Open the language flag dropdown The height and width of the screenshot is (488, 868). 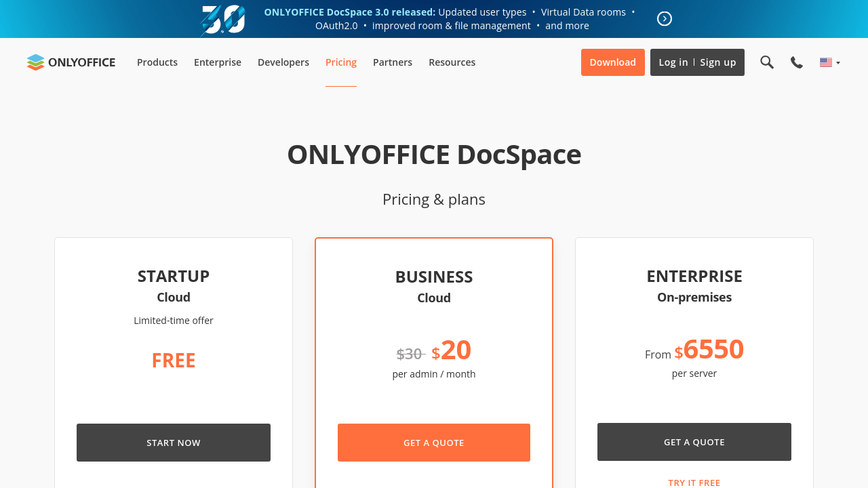point(830,62)
